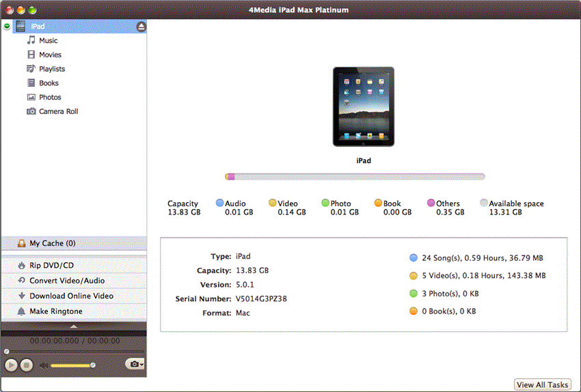Expand the player panel with the up arrow
This screenshot has width=581, height=392.
74,326
